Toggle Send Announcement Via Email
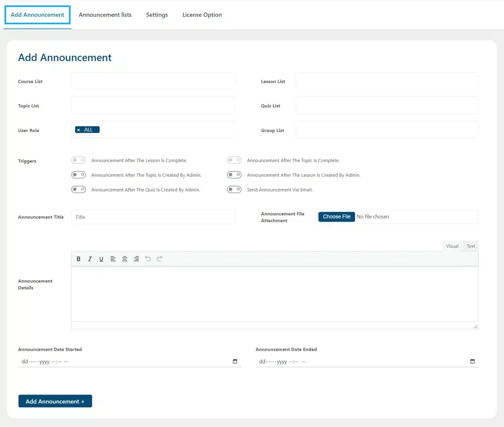The image size is (504, 427). click(234, 189)
